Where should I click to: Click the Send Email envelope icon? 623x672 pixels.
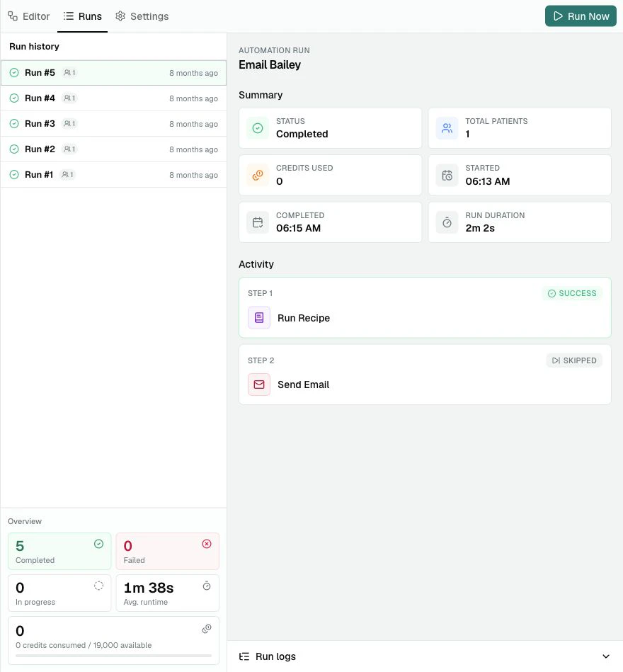click(x=259, y=385)
